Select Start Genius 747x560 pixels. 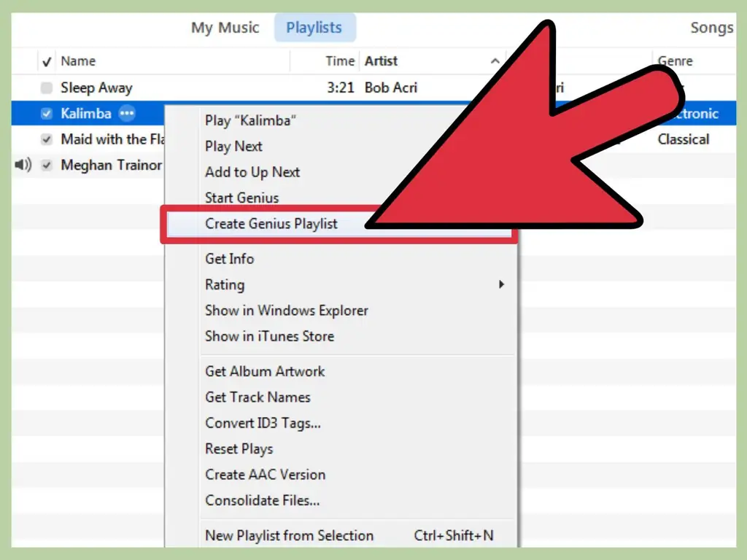241,198
